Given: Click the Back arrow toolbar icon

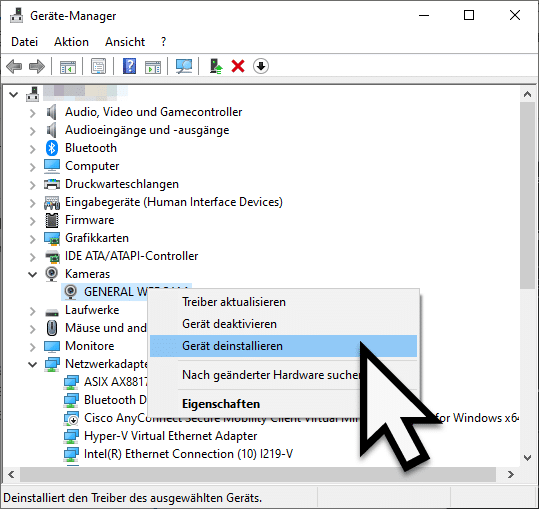Looking at the screenshot, I should (x=14, y=66).
